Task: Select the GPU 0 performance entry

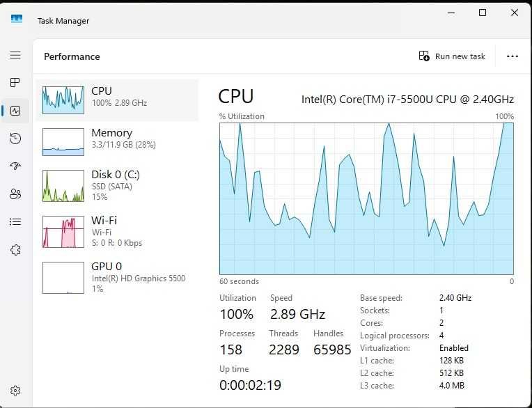Action: point(117,277)
